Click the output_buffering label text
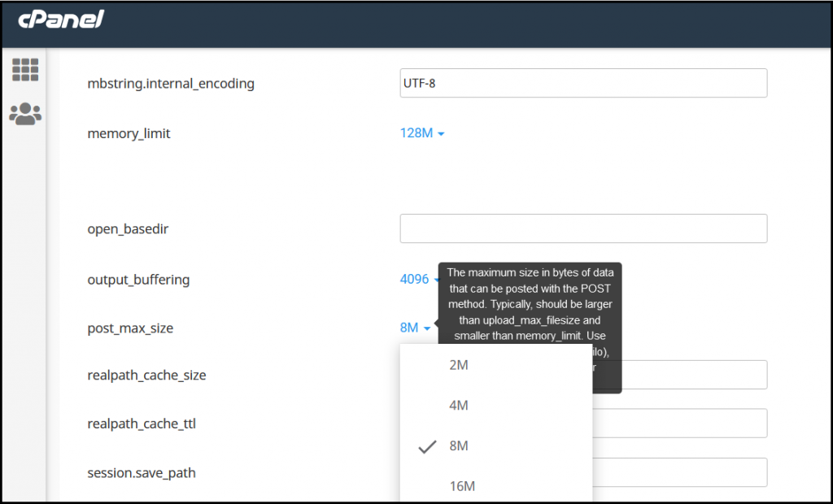 click(x=138, y=280)
